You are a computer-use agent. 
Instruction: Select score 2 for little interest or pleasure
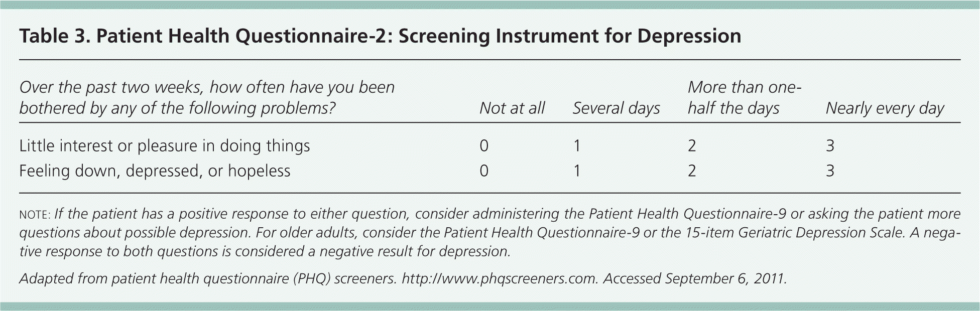click(692, 146)
